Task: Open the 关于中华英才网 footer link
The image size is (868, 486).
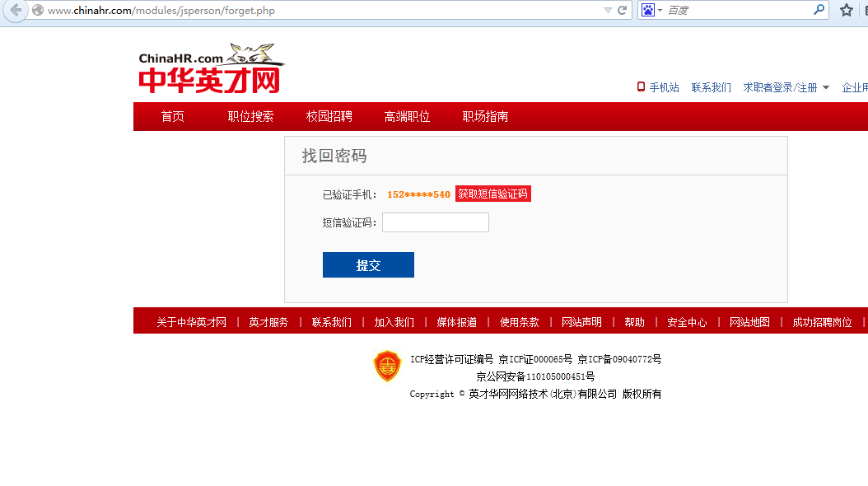Action: point(191,322)
